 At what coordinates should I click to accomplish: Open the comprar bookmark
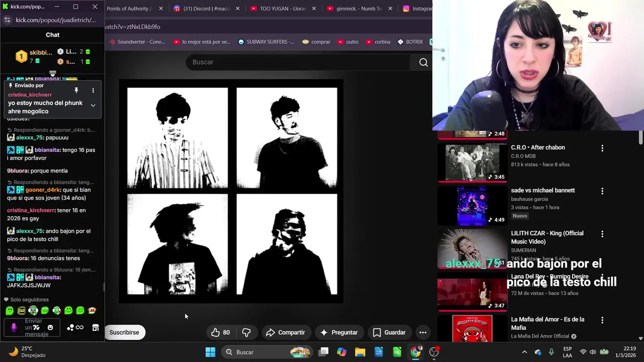316,42
